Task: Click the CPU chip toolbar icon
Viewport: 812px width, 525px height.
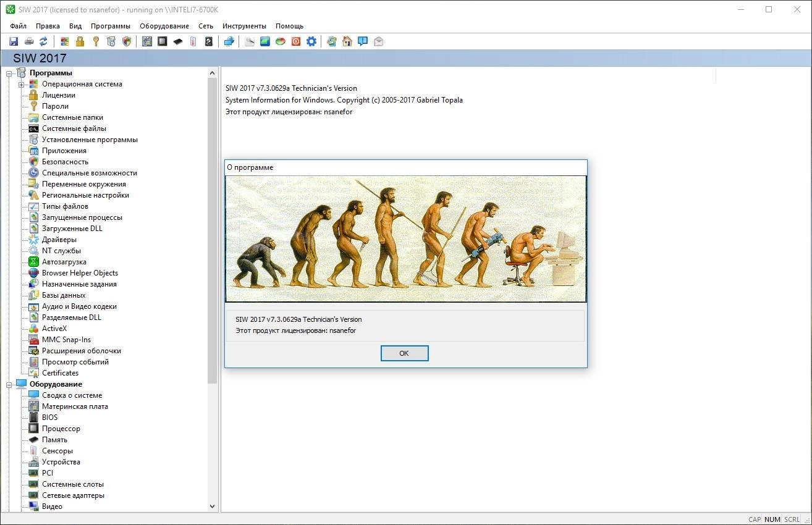Action: [x=163, y=41]
